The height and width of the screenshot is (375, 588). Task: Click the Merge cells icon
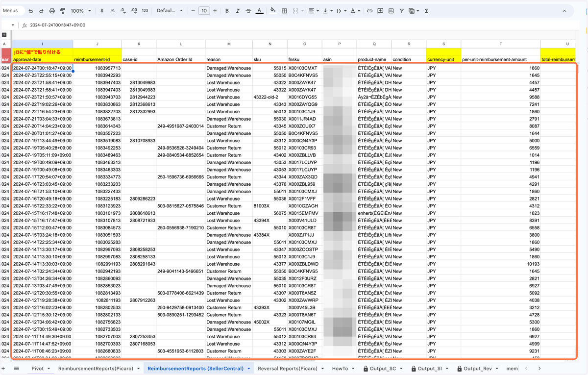coord(295,11)
